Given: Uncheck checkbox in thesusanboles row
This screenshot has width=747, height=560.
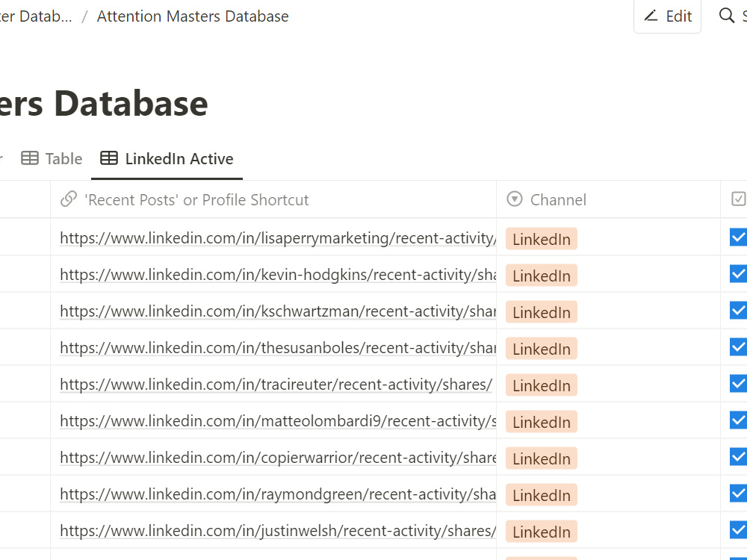Looking at the screenshot, I should pyautogui.click(x=739, y=346).
